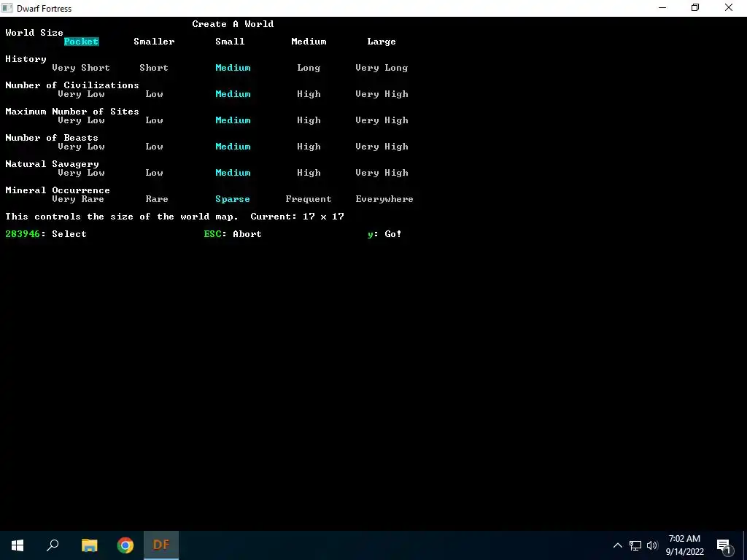Pick Very High Maximum Number of Sites

[x=382, y=120]
